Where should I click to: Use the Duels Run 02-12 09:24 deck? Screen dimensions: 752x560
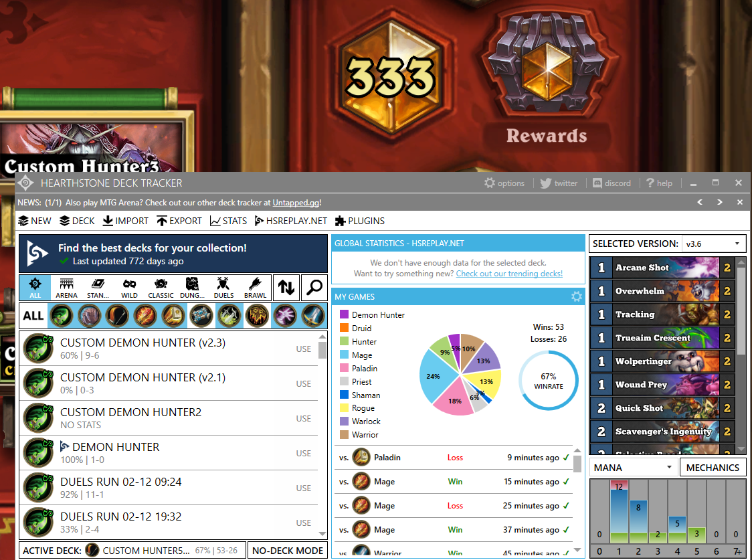coord(304,488)
